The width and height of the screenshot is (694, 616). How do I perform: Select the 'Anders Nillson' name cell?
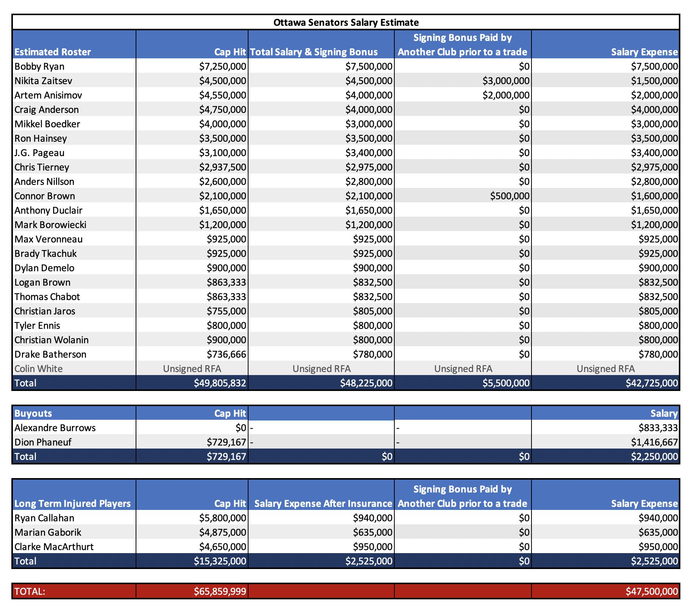tap(74, 181)
